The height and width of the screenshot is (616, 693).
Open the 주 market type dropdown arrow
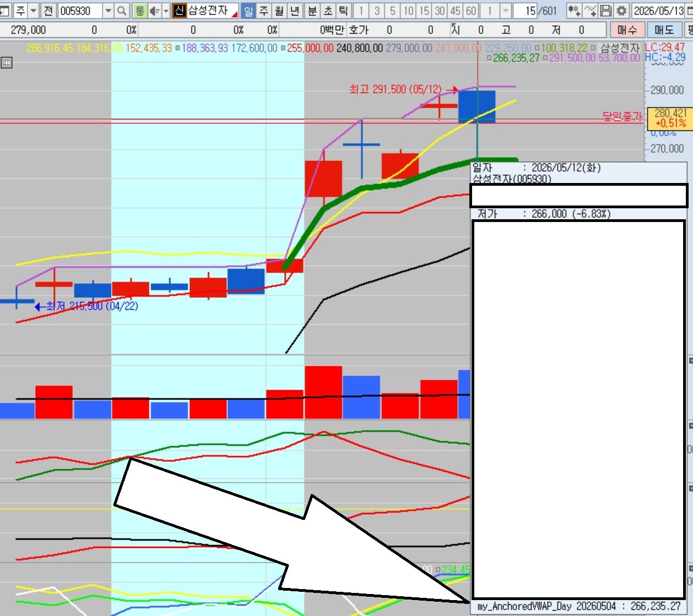pos(33,10)
